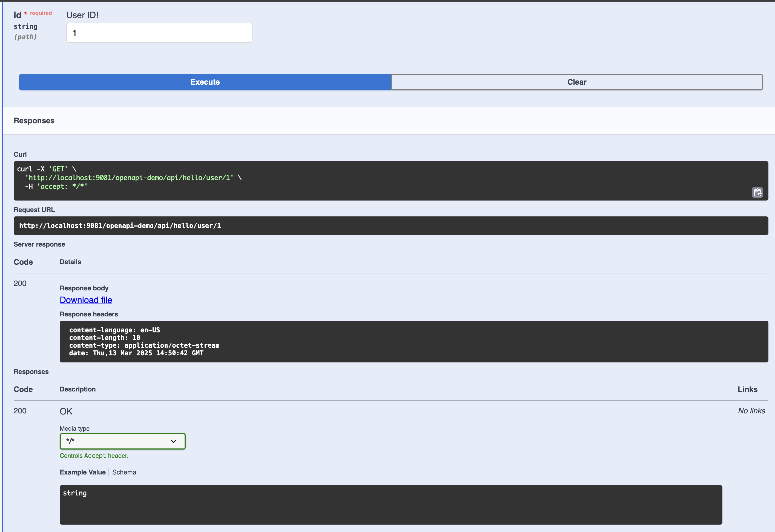
Task: Switch to the Schema tab
Action: click(124, 472)
